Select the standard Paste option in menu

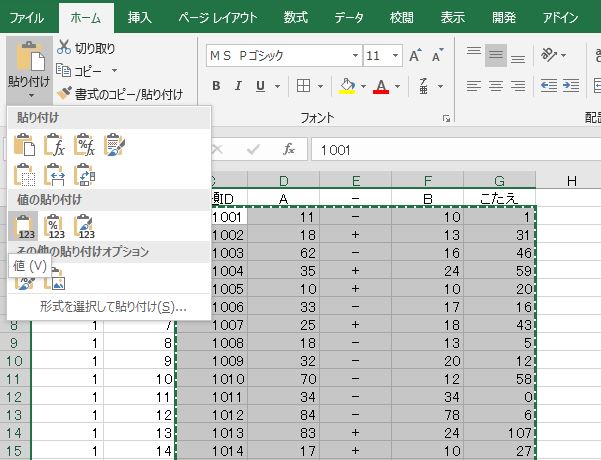(24, 145)
